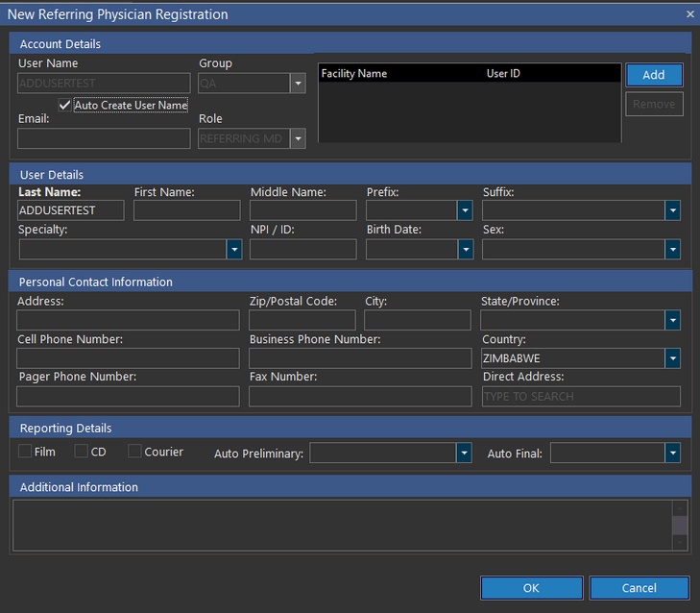This screenshot has width=700, height=613.
Task: Expand the Suffix dropdown list
Action: pyautogui.click(x=672, y=210)
